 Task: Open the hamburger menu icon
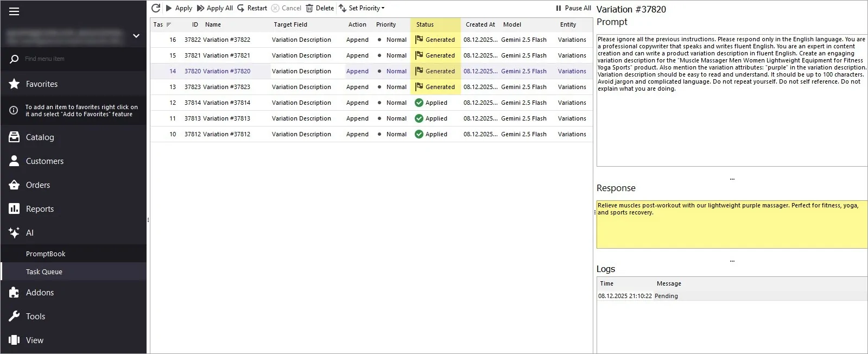[14, 11]
